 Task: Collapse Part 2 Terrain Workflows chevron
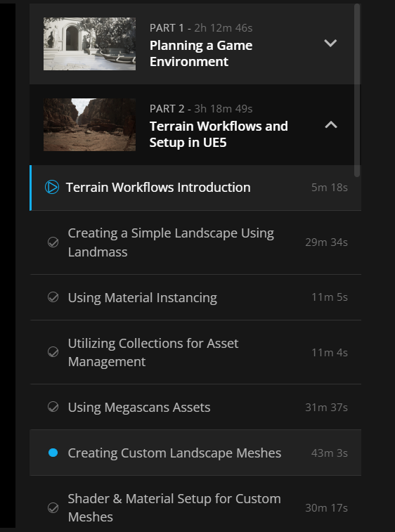tap(331, 125)
